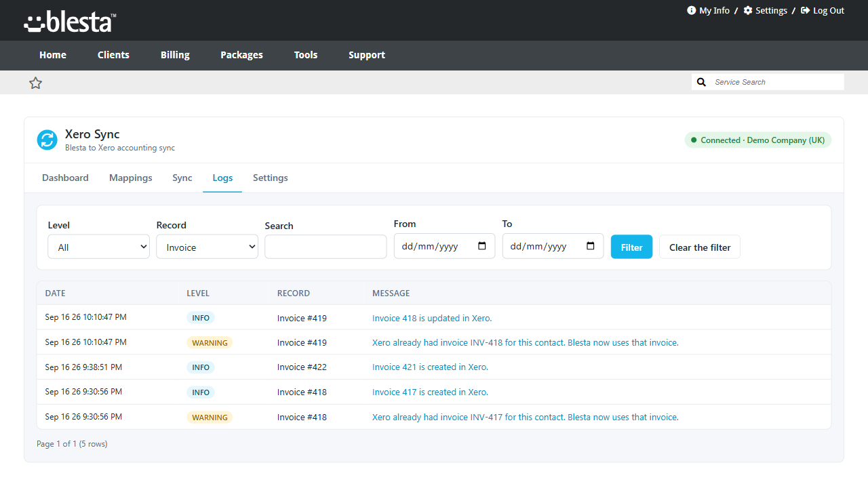The image size is (868, 488).
Task: Click INFO badge in Invoice #422 row
Action: point(201,367)
